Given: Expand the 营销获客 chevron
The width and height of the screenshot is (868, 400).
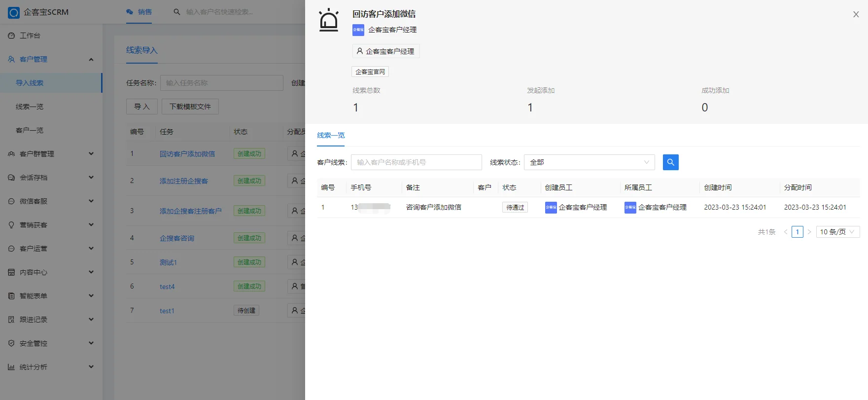Looking at the screenshot, I should pos(91,225).
